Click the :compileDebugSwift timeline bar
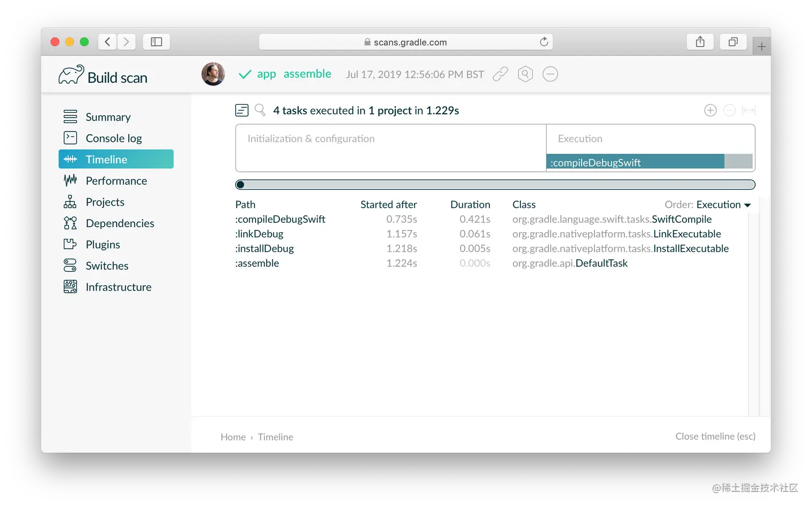Viewport: 812px width, 507px height. pos(635,162)
